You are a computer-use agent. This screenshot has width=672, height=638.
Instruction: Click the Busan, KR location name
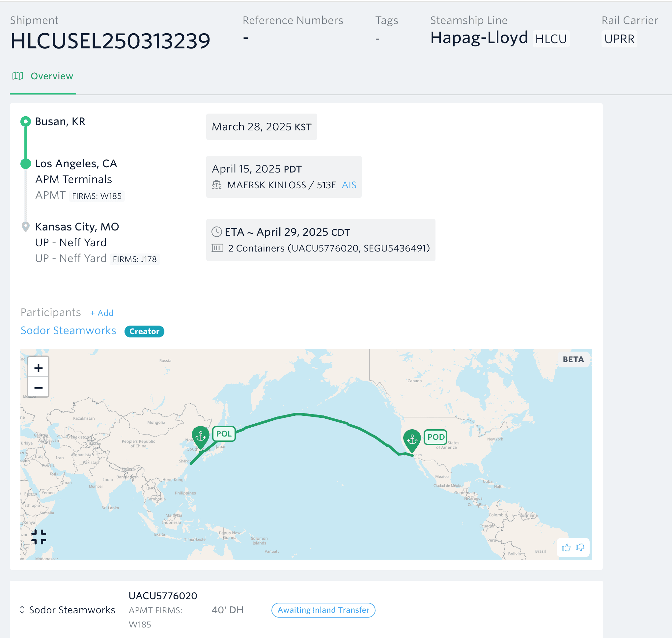[60, 122]
